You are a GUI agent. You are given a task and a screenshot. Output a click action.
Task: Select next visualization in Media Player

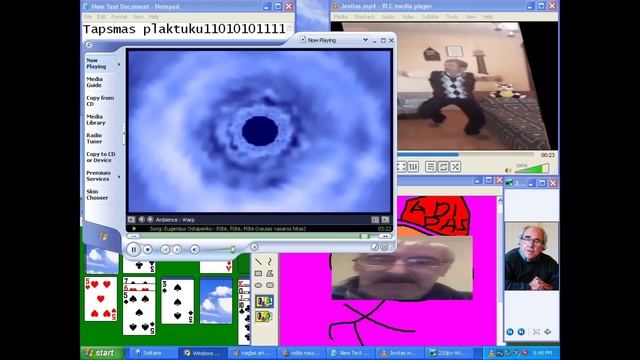coord(150,220)
